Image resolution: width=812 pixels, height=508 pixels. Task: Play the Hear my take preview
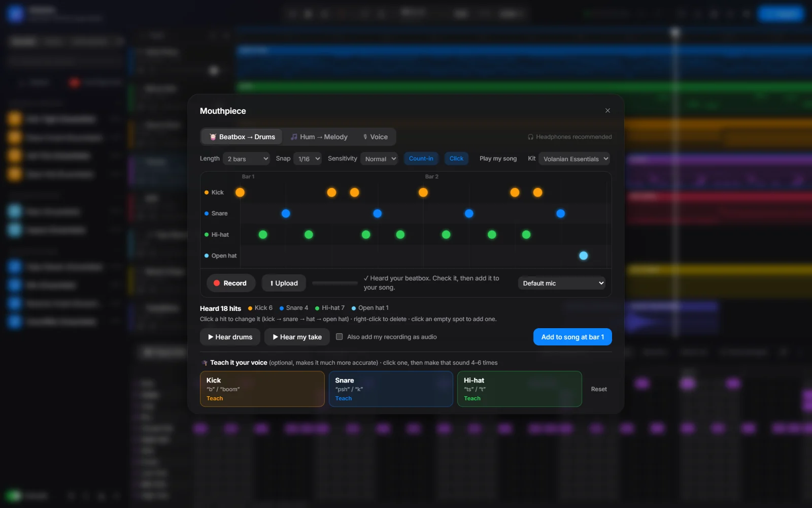pos(297,337)
